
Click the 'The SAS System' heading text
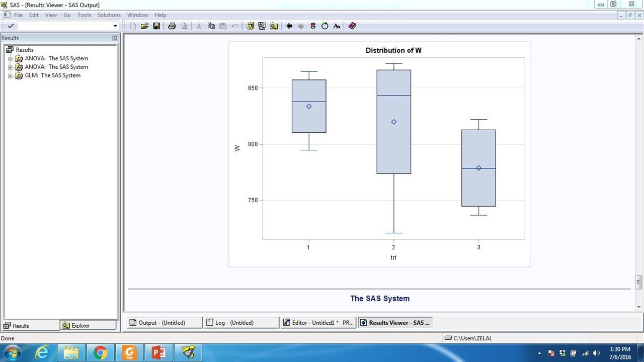point(380,299)
